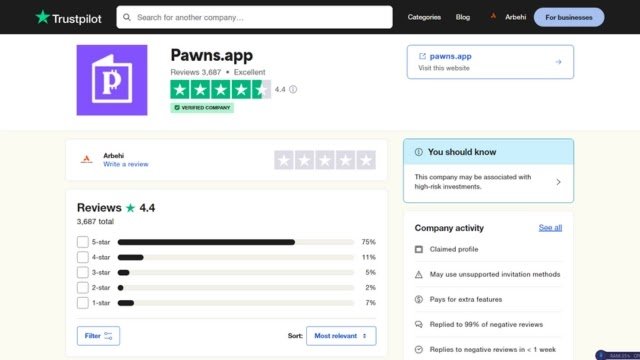The width and height of the screenshot is (640, 360).
Task: Click dollar icon for Pays for extra features
Action: point(419,300)
